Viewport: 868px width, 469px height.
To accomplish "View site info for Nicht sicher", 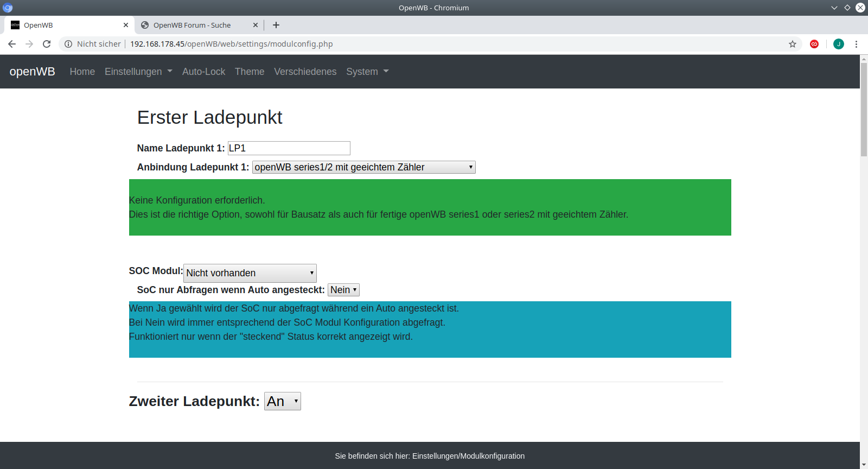I will [x=93, y=44].
